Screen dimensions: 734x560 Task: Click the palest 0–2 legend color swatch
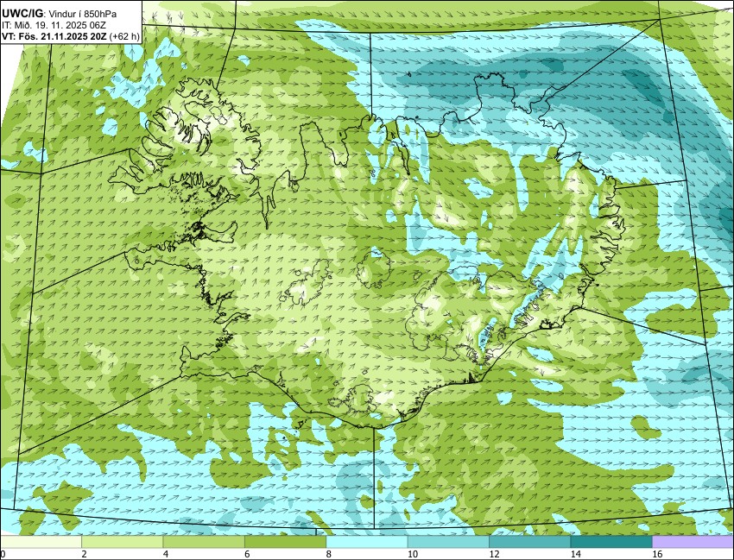(41, 542)
